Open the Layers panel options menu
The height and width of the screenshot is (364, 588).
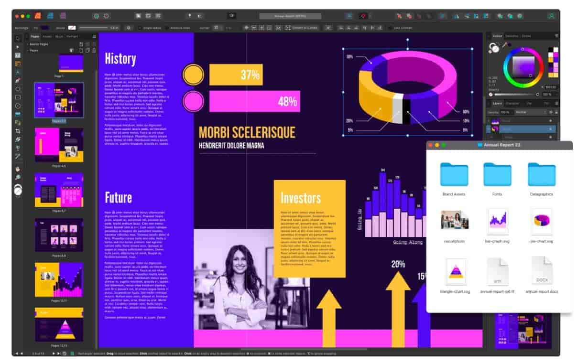click(x=556, y=103)
